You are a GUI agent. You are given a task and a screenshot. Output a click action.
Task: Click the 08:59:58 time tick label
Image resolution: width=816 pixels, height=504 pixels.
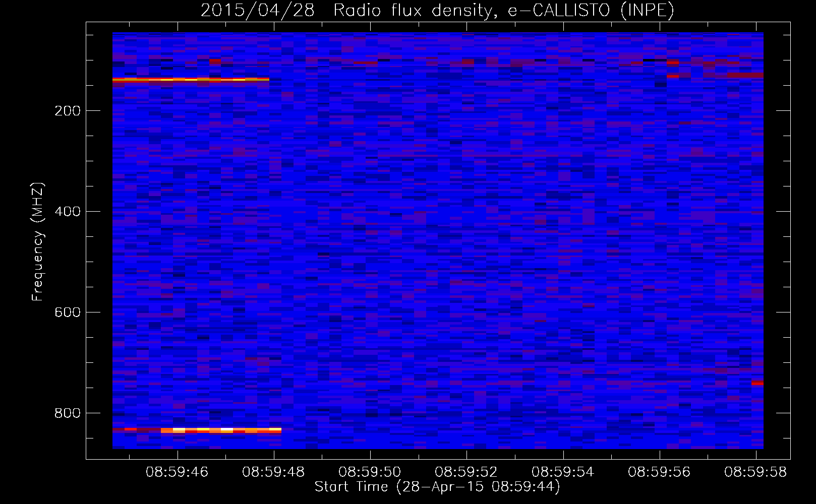click(755, 472)
